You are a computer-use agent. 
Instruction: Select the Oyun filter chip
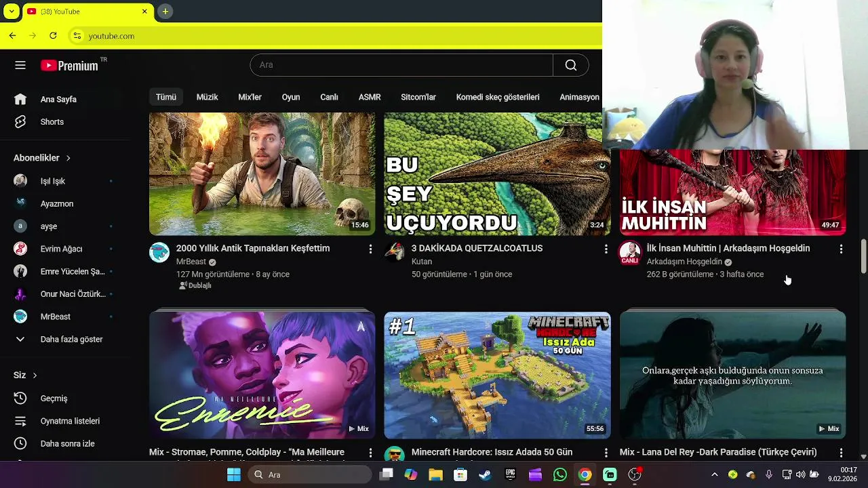pos(291,97)
